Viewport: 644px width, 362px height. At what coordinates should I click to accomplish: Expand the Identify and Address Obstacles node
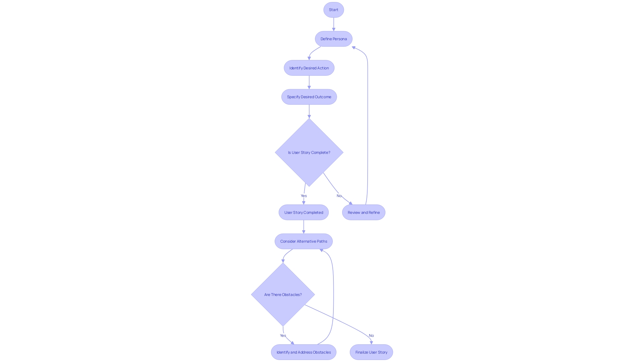[x=303, y=352]
